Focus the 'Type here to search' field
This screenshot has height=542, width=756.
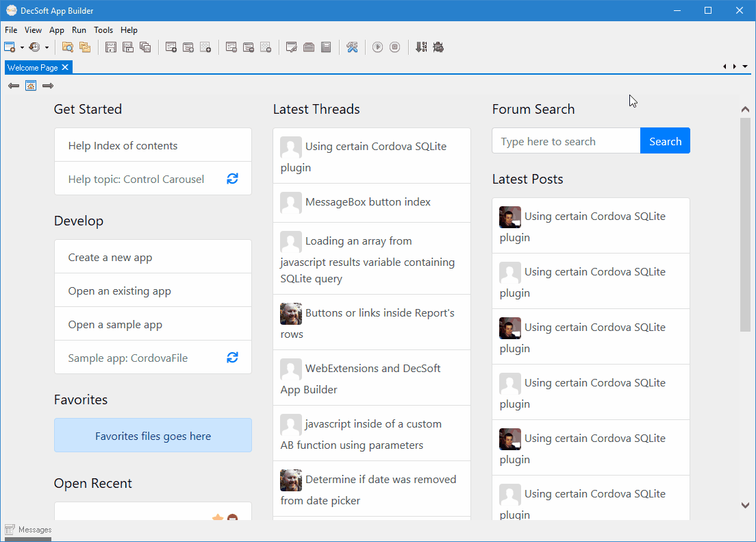pyautogui.click(x=566, y=141)
